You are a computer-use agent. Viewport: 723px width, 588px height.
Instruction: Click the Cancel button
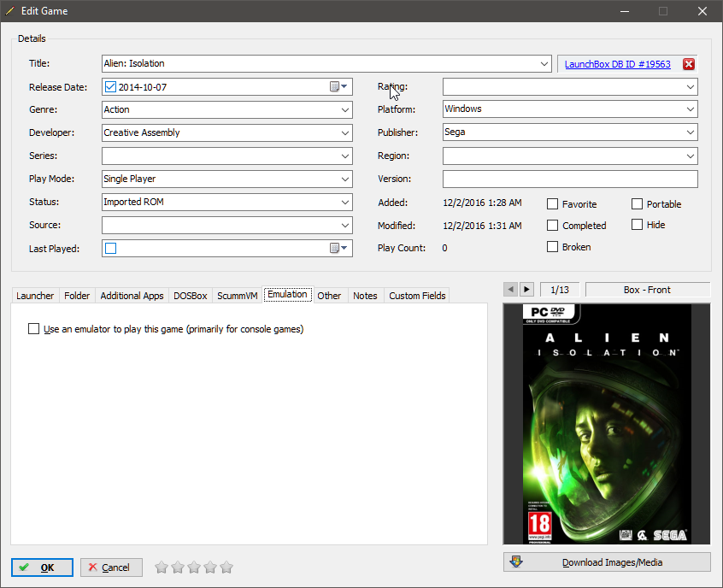pos(111,567)
